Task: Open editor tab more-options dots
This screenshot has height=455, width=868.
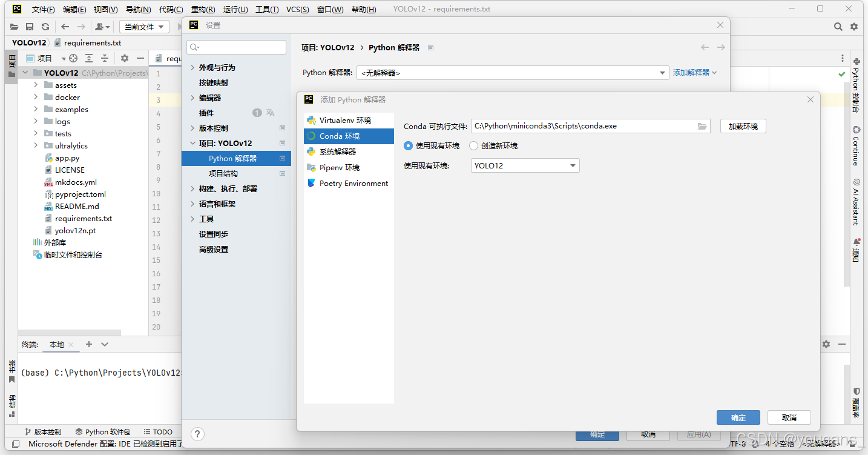Action: click(843, 58)
